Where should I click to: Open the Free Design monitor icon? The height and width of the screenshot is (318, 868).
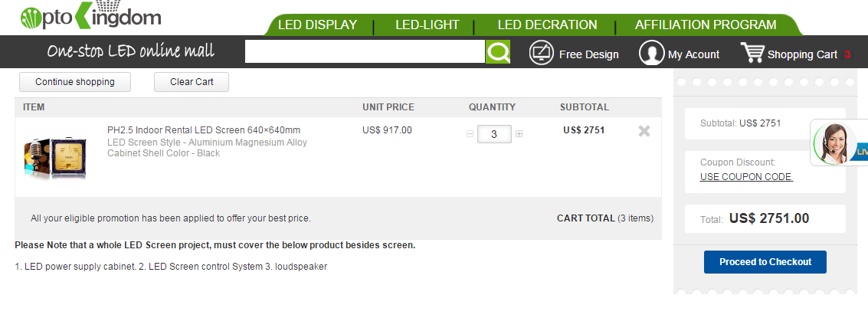541,54
